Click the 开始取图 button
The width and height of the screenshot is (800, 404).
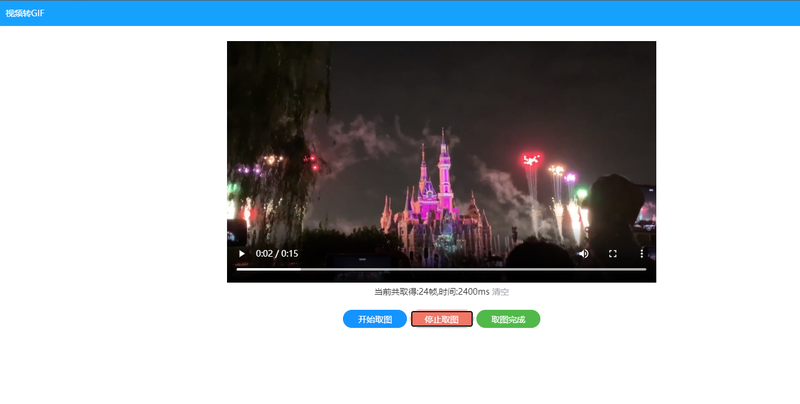coord(375,319)
